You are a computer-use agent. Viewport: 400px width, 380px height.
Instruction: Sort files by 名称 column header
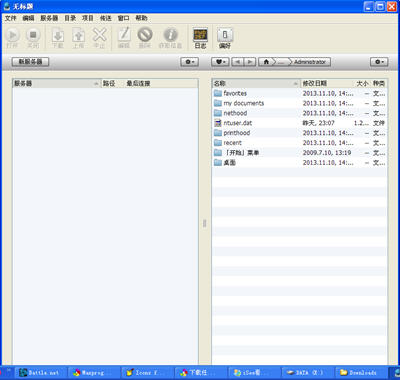[256, 83]
